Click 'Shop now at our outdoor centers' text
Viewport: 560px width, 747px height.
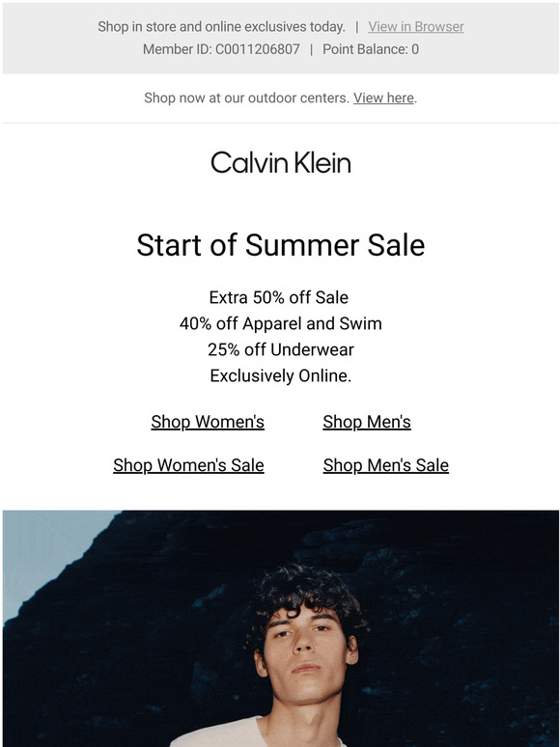tap(246, 97)
